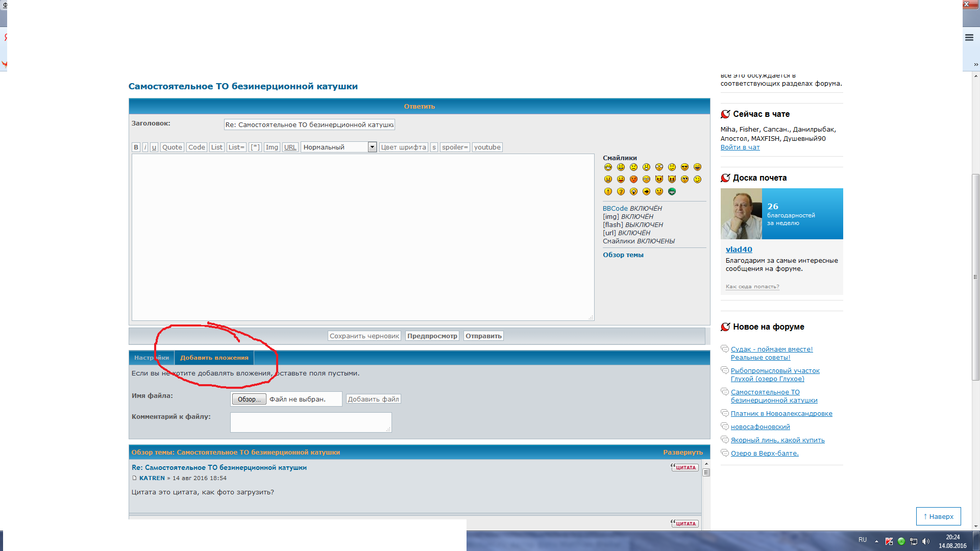Insert the crying smiley

pyautogui.click(x=646, y=180)
